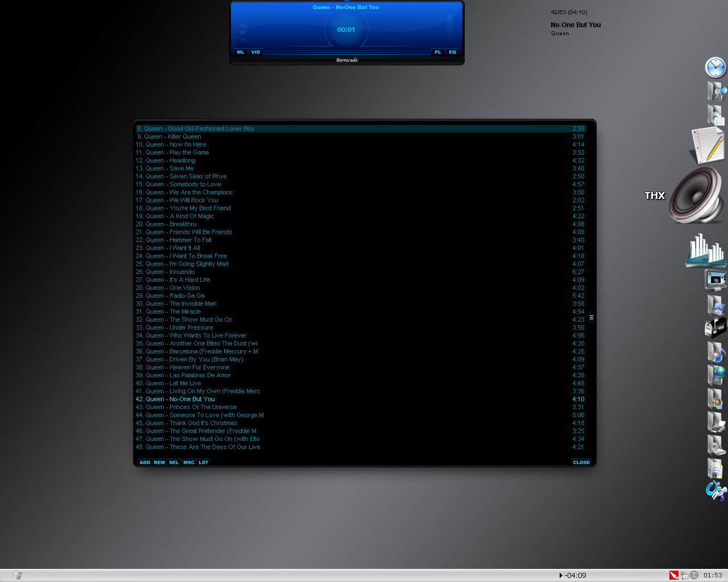Open the disk drive folder dock icon
Screen dimensions: 728x582
pos(716,445)
